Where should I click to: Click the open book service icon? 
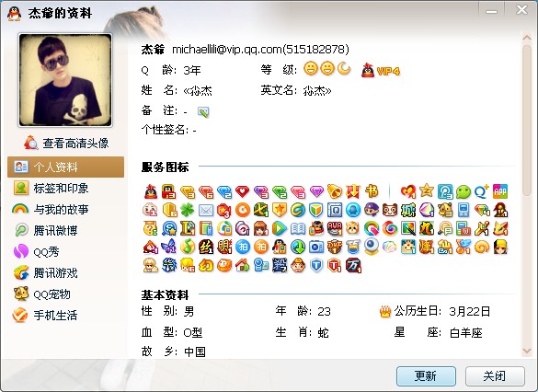coord(297,228)
